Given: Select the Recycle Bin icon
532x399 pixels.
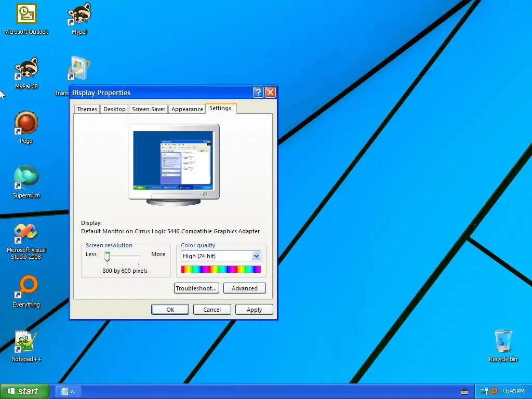Looking at the screenshot, I should [503, 345].
